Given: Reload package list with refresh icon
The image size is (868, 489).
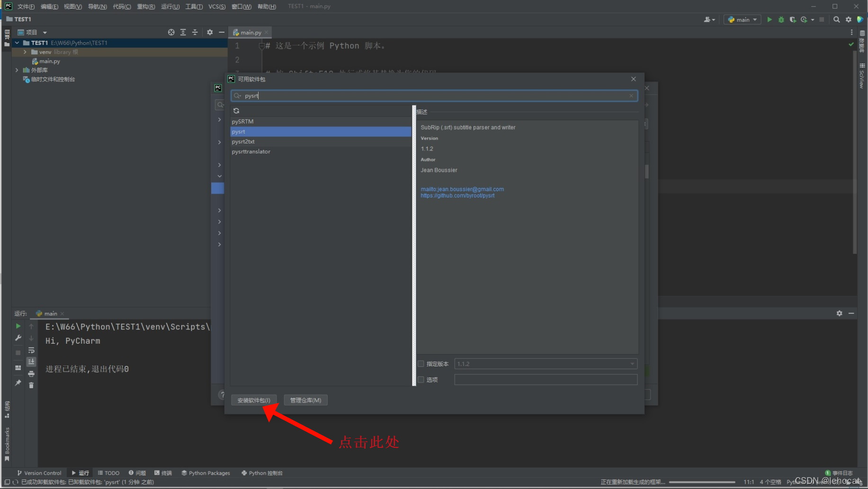Looking at the screenshot, I should [x=236, y=111].
